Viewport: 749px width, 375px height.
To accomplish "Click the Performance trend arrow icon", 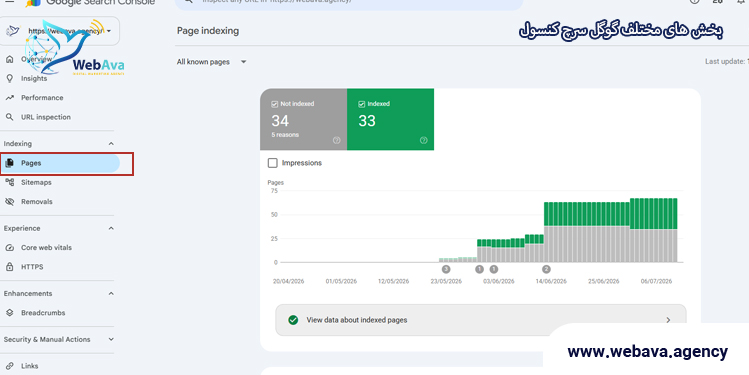I will pyautogui.click(x=10, y=97).
